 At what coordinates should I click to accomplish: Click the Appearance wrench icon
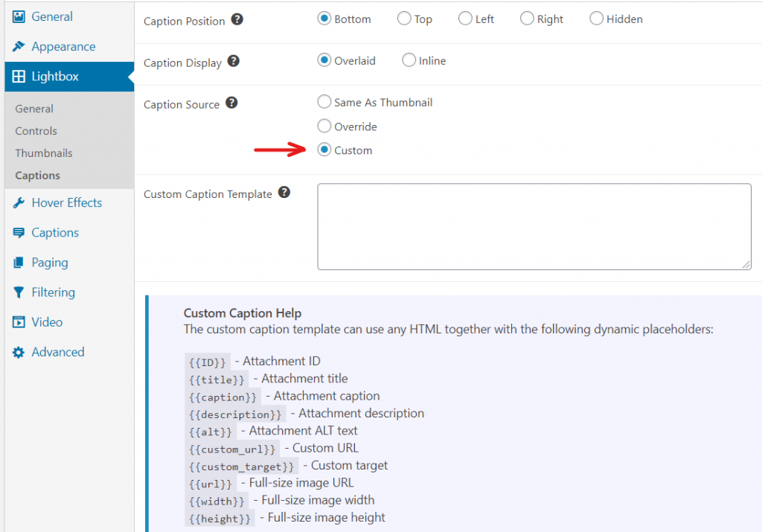click(20, 46)
